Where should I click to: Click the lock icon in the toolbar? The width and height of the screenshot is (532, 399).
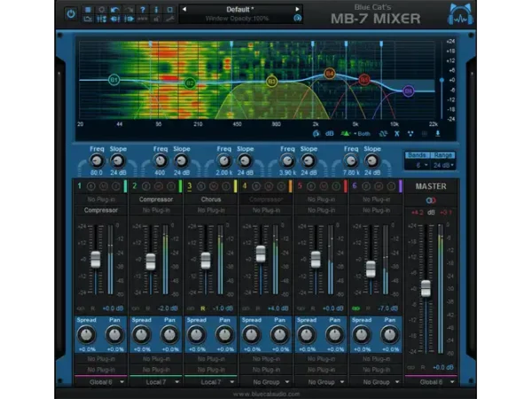(x=156, y=19)
